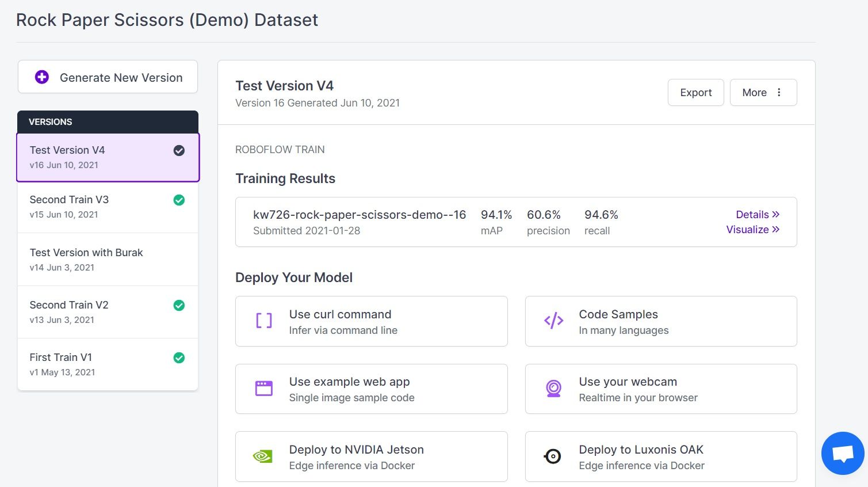Select Second Train V2 version
This screenshot has width=868, height=487.
coord(108,312)
